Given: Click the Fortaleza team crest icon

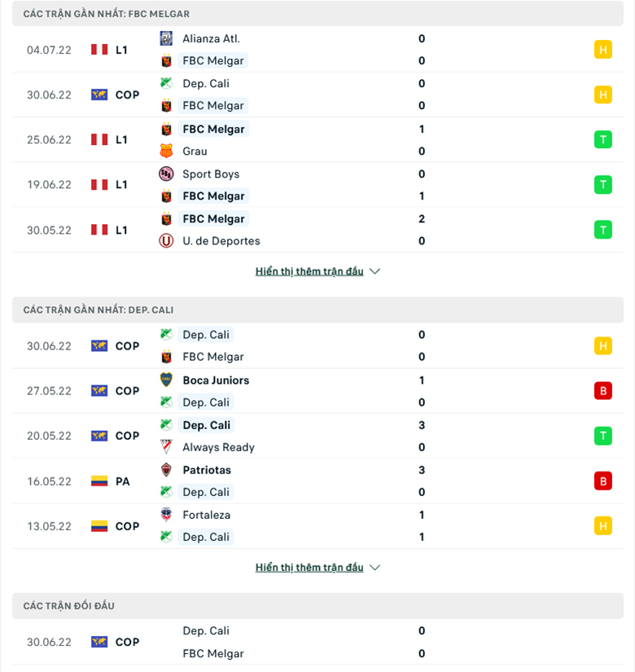Looking at the screenshot, I should click(166, 514).
